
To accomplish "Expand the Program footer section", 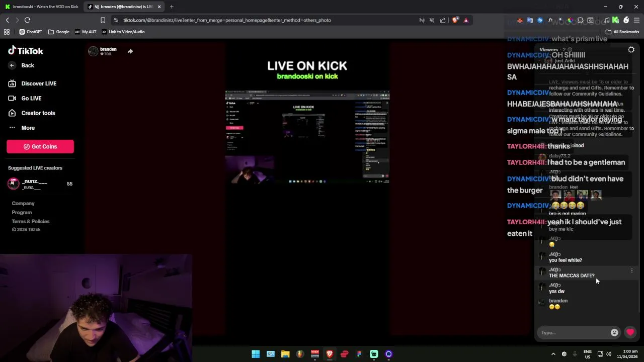I will pyautogui.click(x=22, y=213).
